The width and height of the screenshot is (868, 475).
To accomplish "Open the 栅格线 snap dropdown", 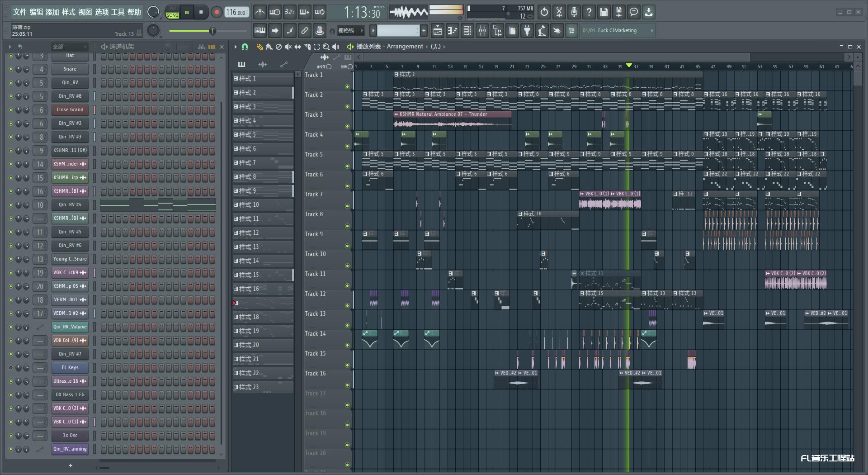I will coord(350,31).
